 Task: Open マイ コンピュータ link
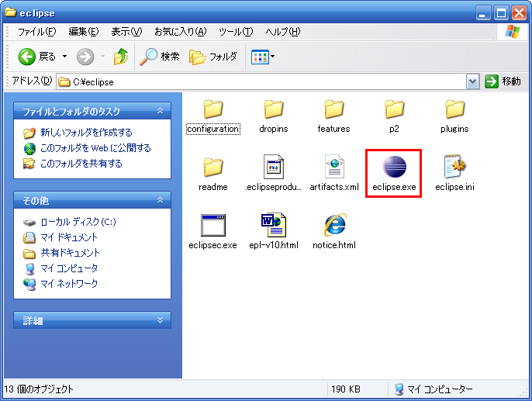[x=69, y=268]
